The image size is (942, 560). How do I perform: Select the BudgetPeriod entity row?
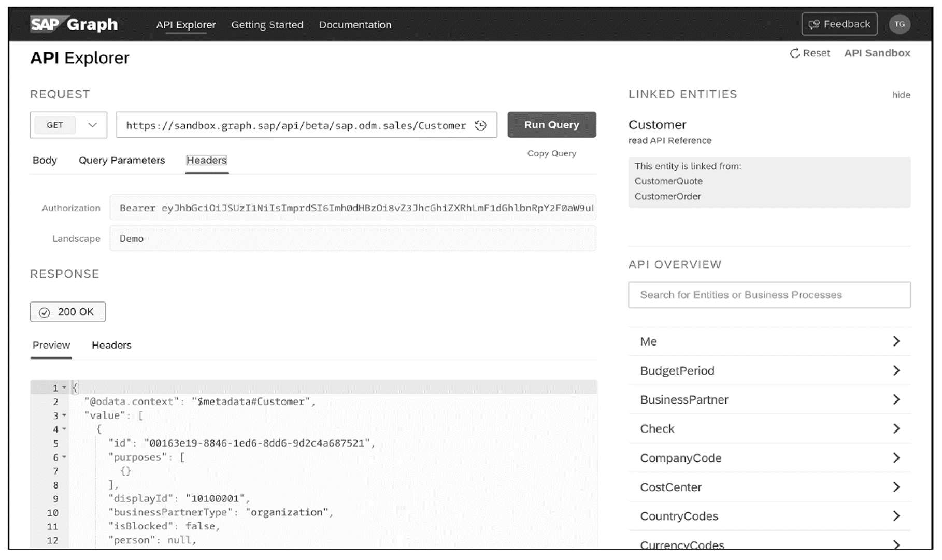[769, 370]
